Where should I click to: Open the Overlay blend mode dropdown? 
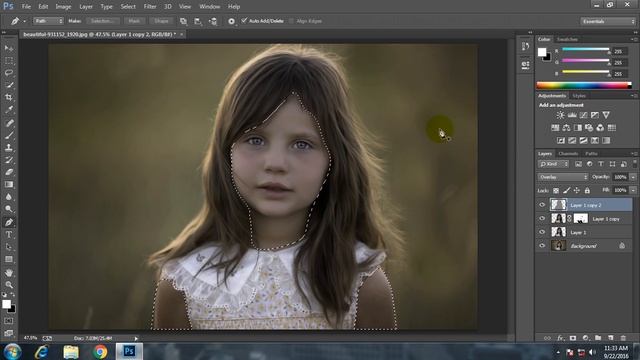[563, 177]
